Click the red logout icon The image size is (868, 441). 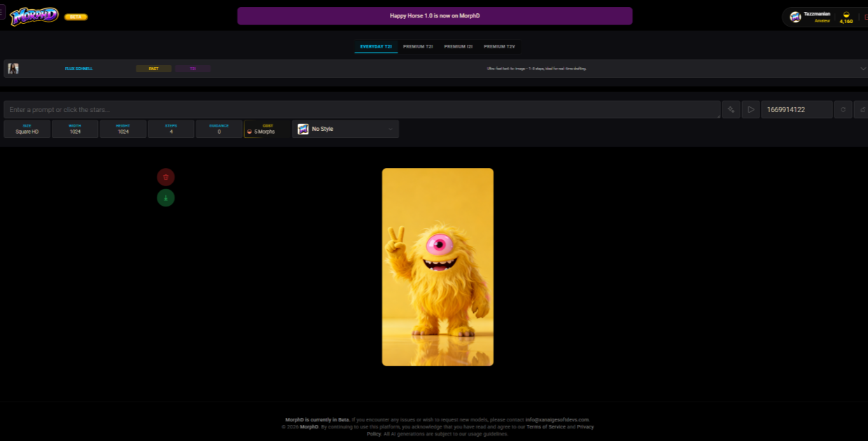tap(866, 17)
